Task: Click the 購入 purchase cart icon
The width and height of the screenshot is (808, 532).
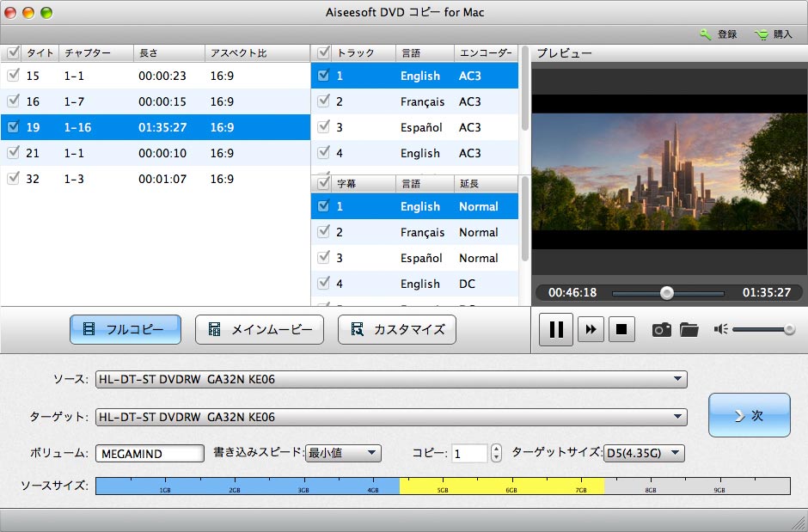Action: (762, 34)
